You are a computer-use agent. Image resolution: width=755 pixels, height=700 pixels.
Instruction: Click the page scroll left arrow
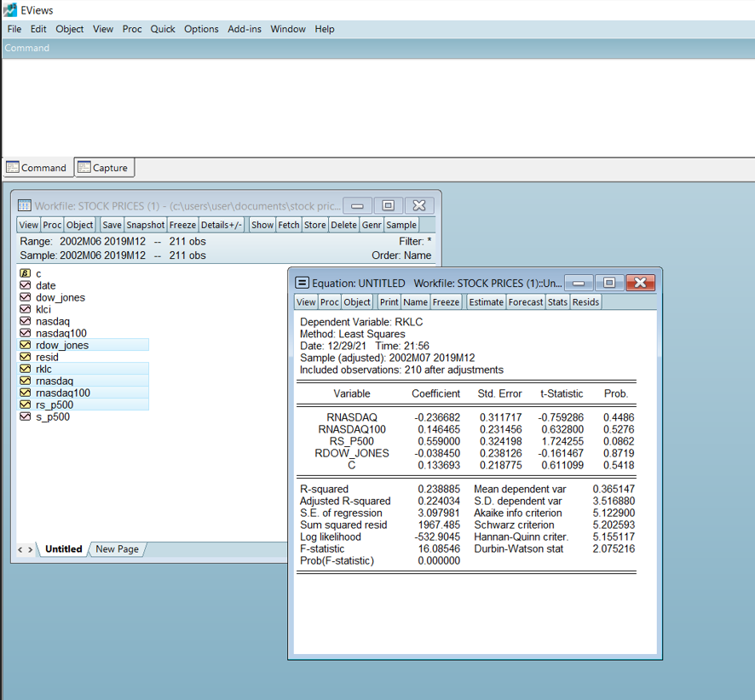pyautogui.click(x=21, y=550)
